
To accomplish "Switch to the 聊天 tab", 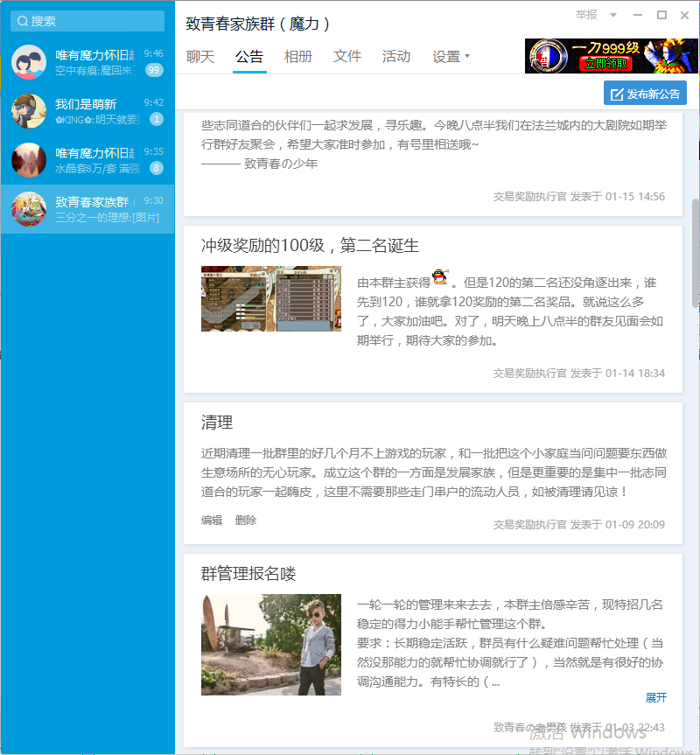I will [x=200, y=56].
